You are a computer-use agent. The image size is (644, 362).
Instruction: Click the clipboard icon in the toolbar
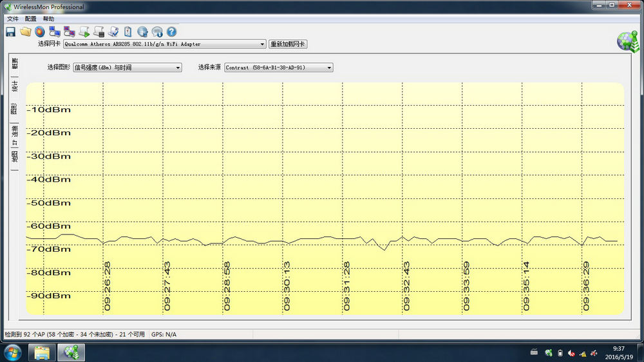pos(128,32)
